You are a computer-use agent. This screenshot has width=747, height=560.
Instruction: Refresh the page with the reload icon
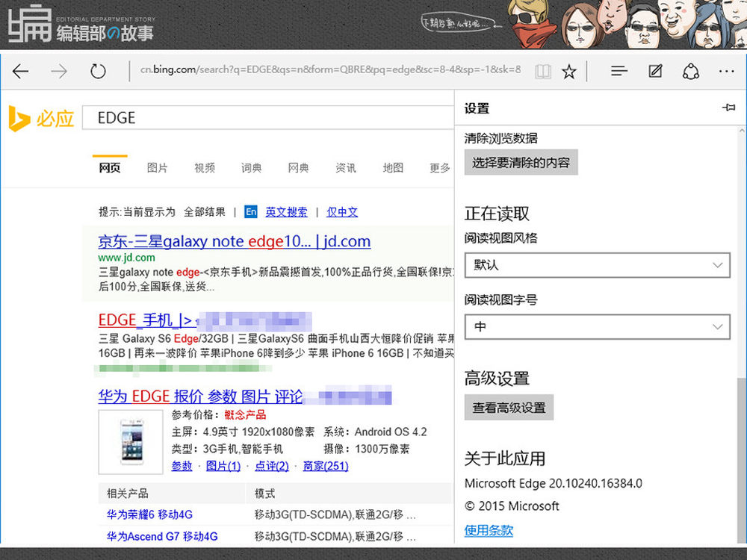[98, 72]
